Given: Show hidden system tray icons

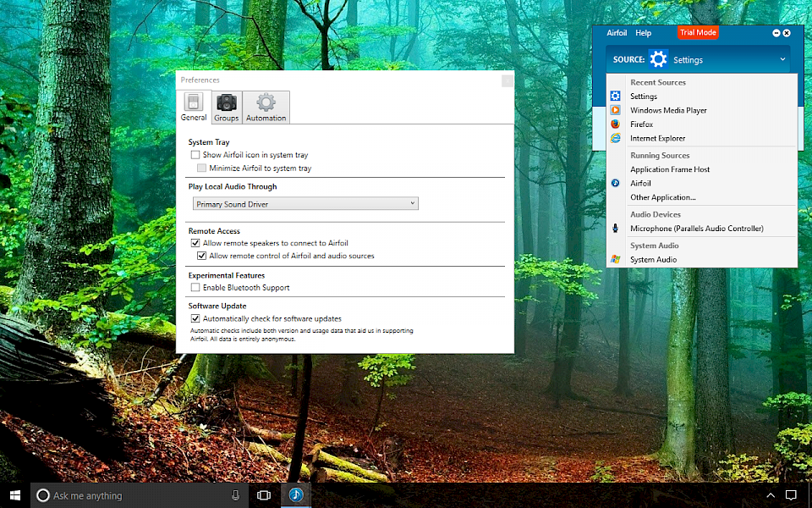Looking at the screenshot, I should pos(770,495).
